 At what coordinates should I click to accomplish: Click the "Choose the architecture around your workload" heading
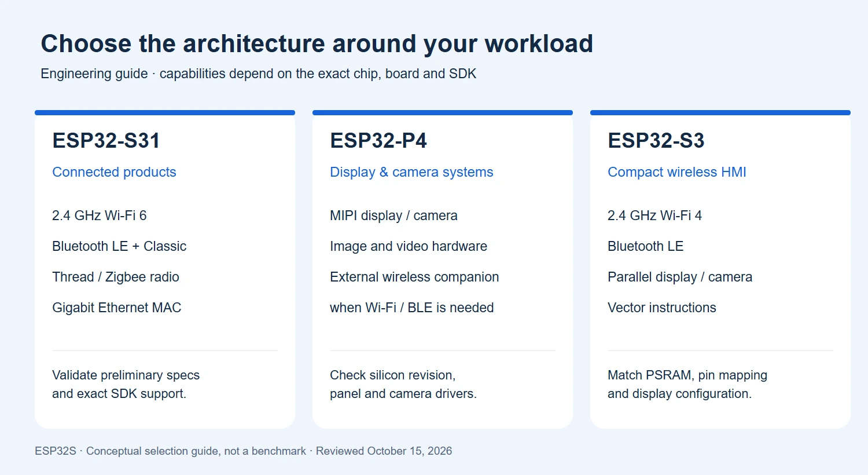click(x=317, y=44)
